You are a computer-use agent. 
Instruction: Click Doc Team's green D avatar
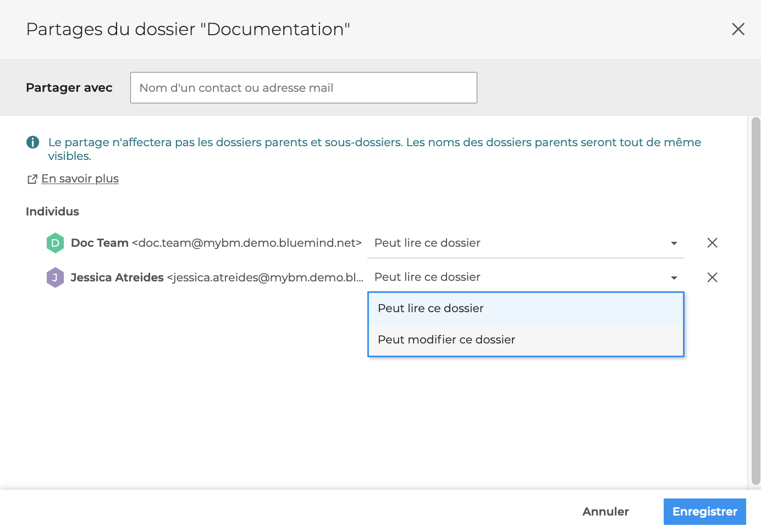tap(55, 243)
